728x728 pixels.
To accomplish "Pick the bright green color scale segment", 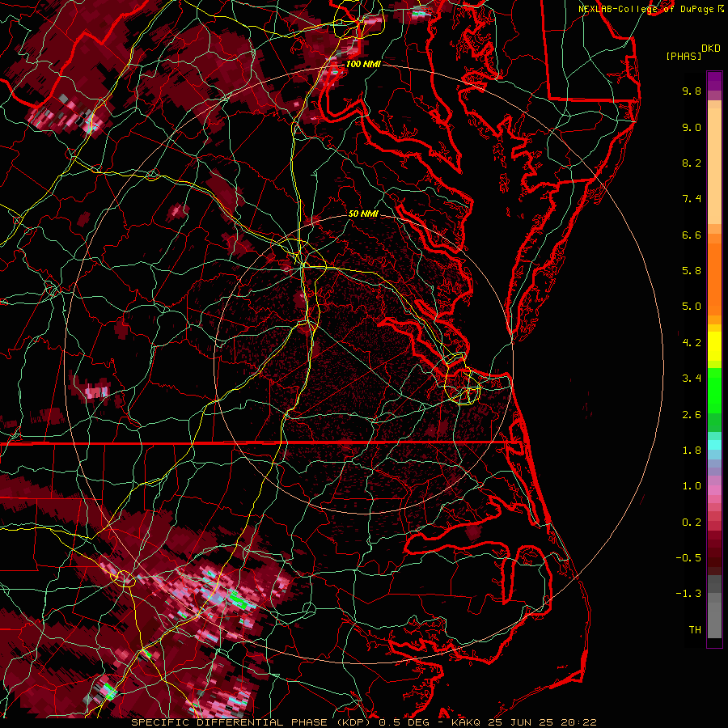I will (x=714, y=391).
